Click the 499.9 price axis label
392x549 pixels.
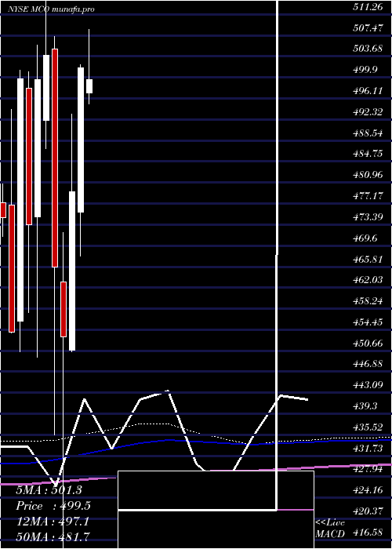coord(365,70)
